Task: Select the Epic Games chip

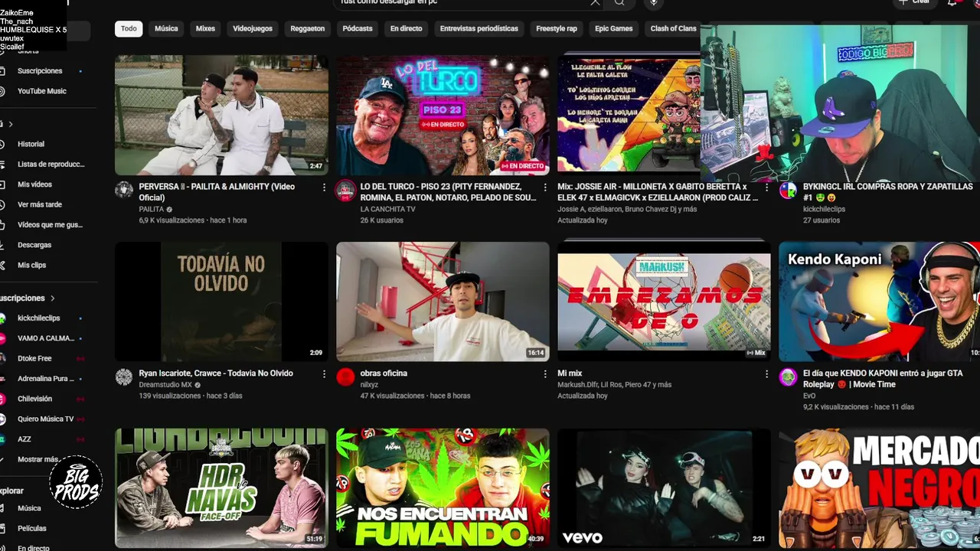Action: [x=614, y=28]
